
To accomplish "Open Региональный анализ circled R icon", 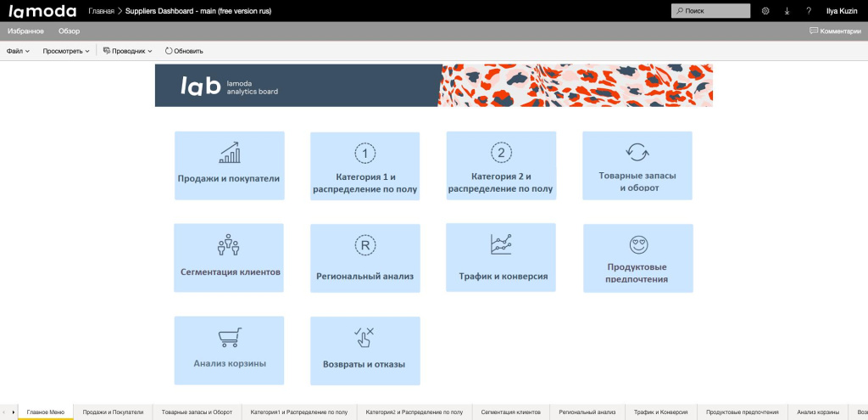I will (364, 246).
